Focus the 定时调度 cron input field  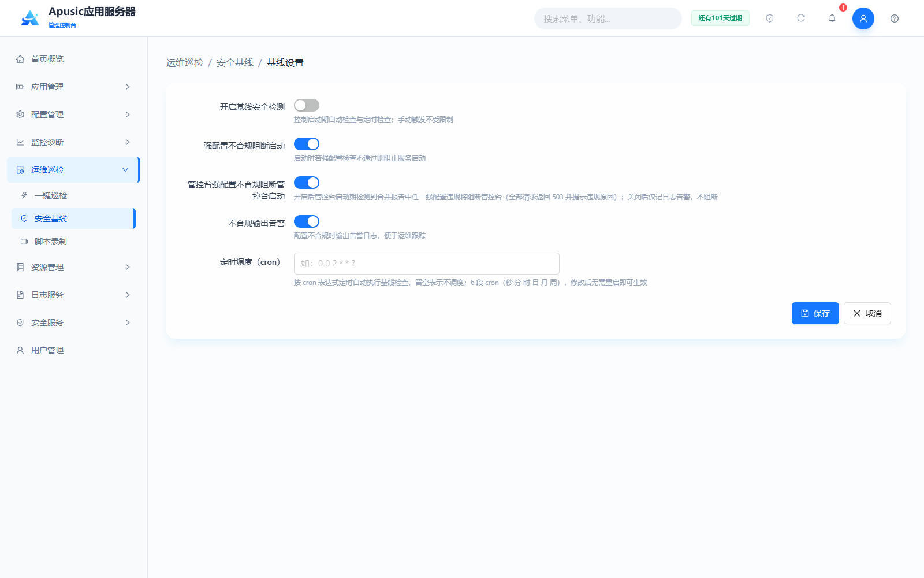426,264
